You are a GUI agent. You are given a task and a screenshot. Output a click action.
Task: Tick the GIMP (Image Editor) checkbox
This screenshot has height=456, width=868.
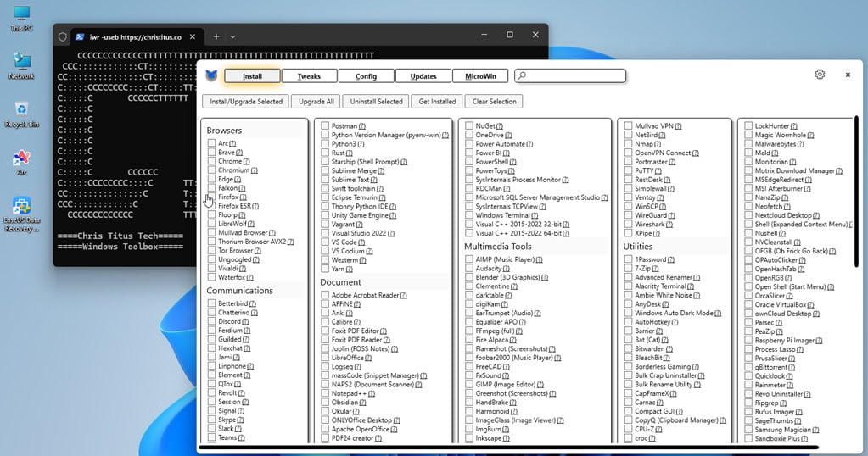click(469, 384)
